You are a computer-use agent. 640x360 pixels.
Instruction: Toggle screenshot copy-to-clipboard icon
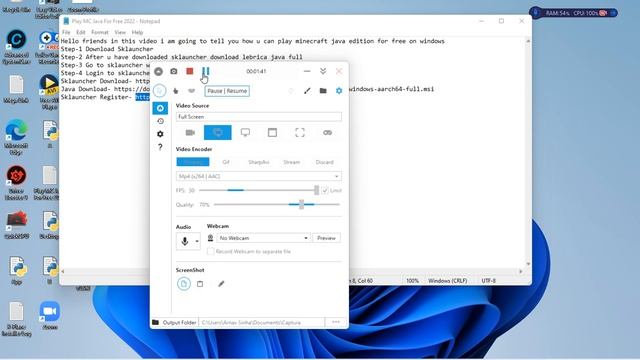coord(200,284)
